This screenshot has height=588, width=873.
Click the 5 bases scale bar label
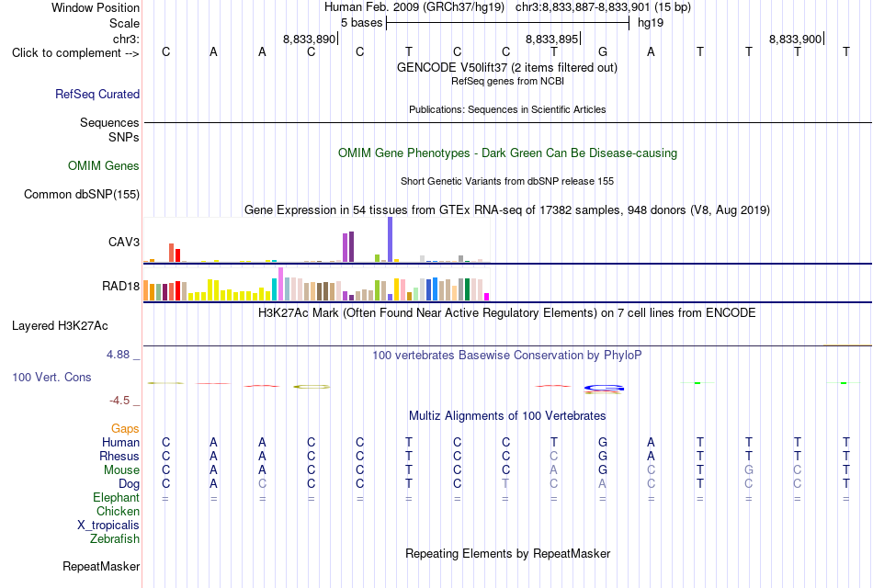click(x=361, y=23)
